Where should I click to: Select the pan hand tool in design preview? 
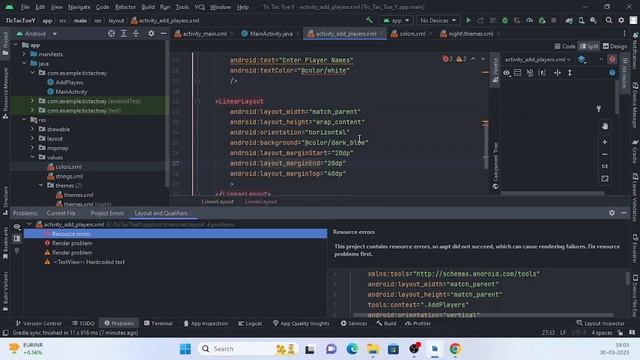(x=604, y=126)
